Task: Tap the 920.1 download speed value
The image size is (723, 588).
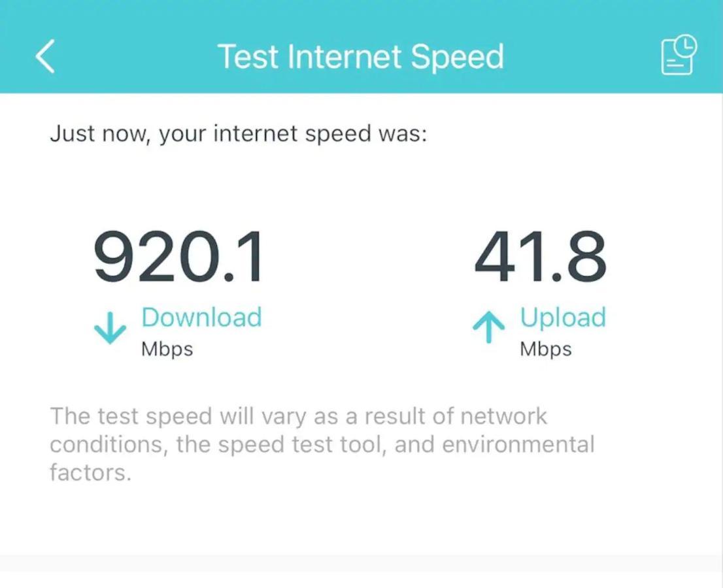Action: [x=179, y=256]
